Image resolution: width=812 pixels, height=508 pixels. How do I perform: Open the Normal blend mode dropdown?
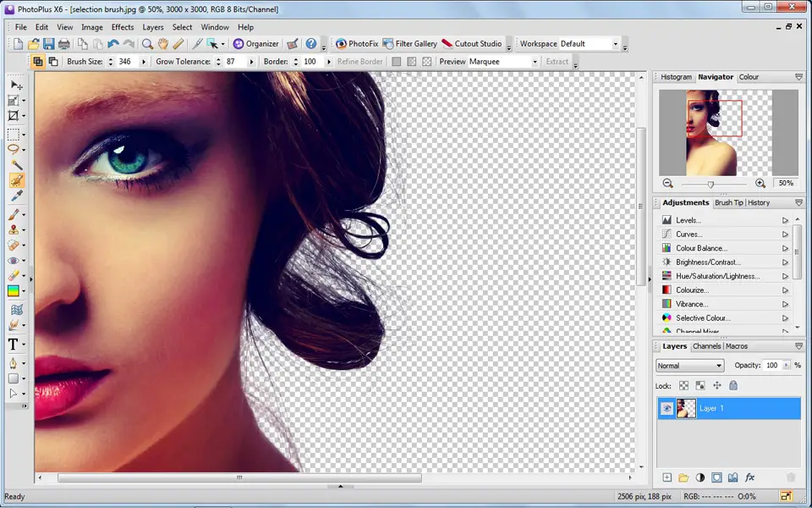pos(690,366)
